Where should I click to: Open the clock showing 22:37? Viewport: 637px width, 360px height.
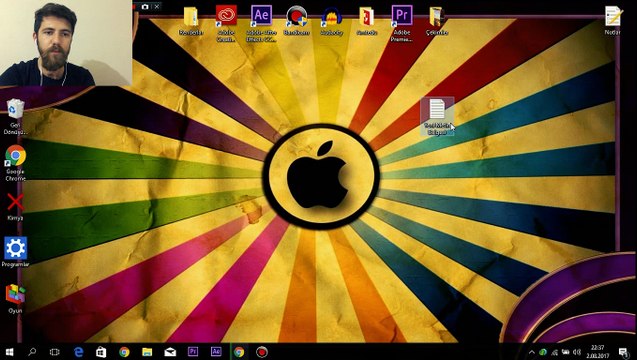tap(598, 352)
